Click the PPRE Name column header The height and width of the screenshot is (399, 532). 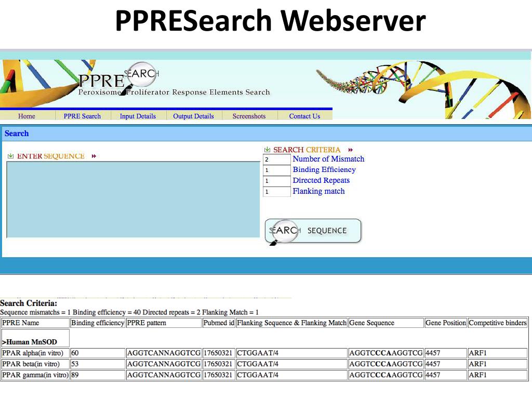click(x=35, y=323)
